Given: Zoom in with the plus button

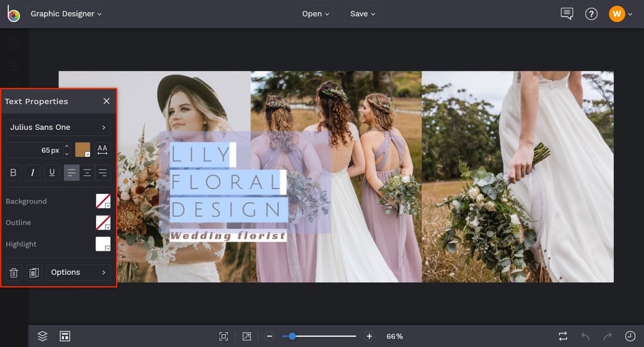Looking at the screenshot, I should coord(369,336).
